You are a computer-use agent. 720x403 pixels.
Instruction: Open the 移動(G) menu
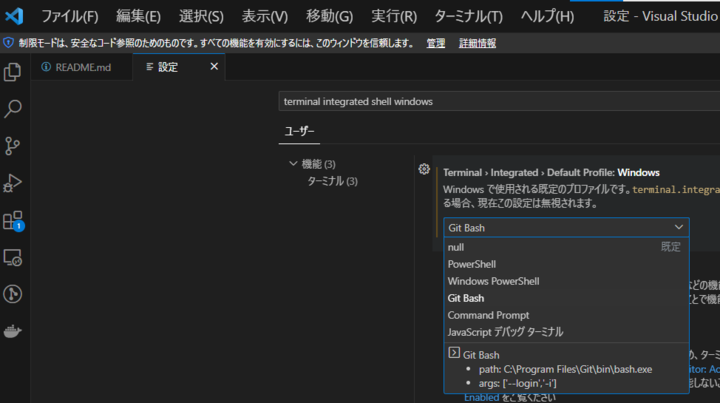329,17
